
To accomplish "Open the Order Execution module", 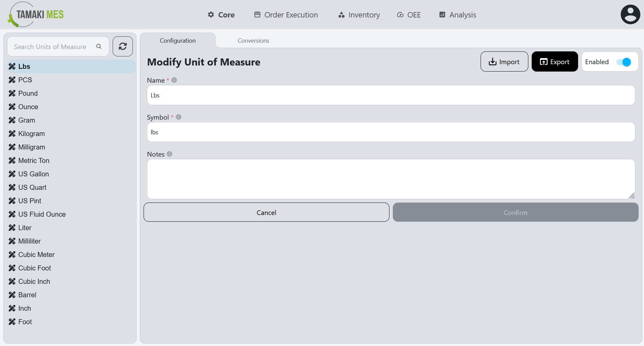I will point(286,15).
